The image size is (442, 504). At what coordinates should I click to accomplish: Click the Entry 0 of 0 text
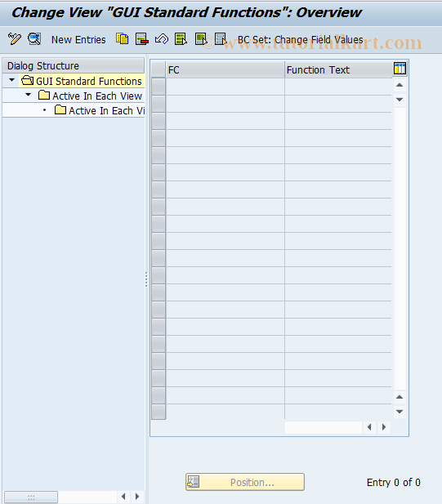394,483
